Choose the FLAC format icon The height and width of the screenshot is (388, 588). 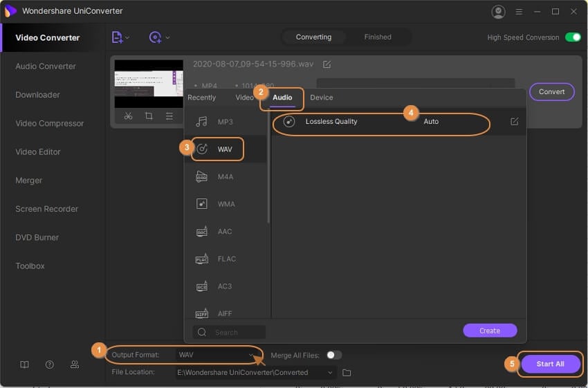point(202,259)
